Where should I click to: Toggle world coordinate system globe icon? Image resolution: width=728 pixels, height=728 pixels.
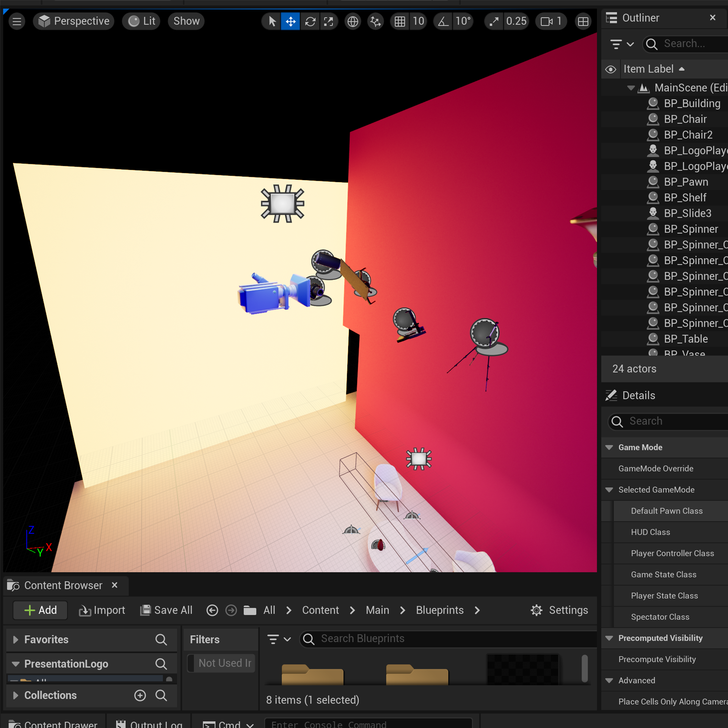click(353, 22)
